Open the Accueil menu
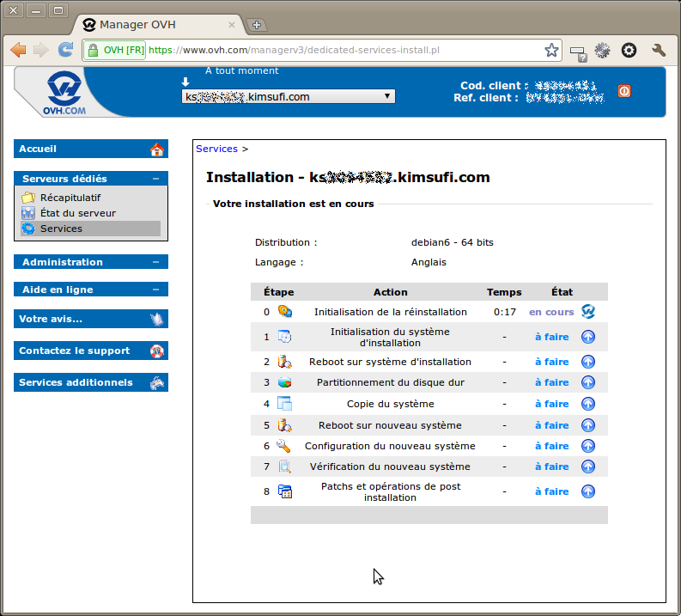This screenshot has height=616, width=681. pyautogui.click(x=91, y=149)
